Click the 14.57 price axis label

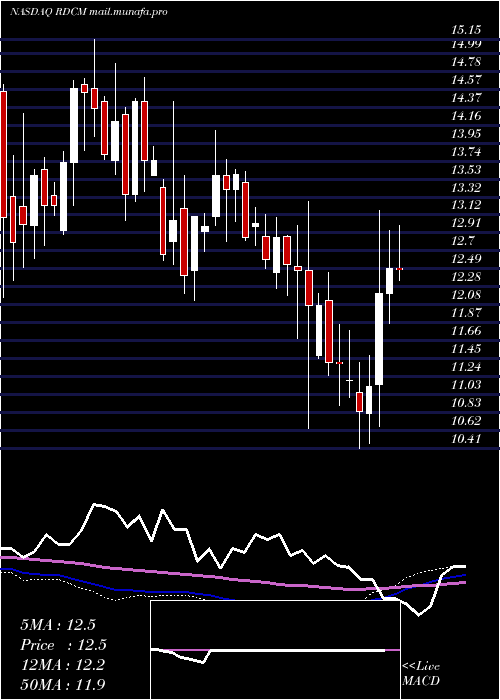pos(466,80)
